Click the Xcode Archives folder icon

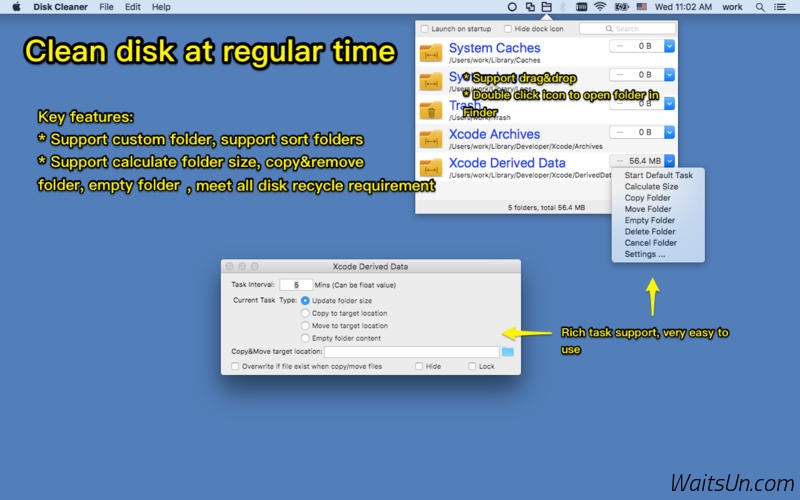(x=431, y=138)
